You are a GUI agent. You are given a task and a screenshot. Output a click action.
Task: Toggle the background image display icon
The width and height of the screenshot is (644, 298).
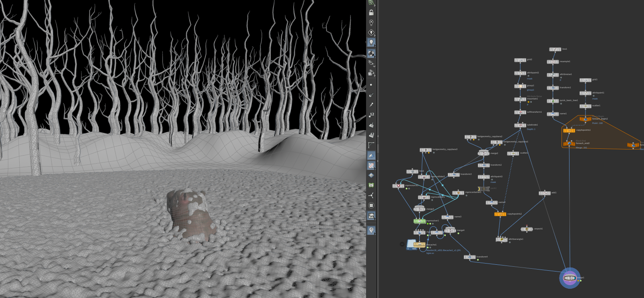click(371, 216)
